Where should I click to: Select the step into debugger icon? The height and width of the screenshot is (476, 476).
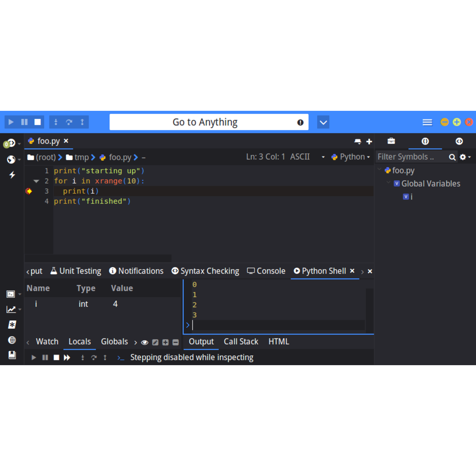pyautogui.click(x=55, y=122)
